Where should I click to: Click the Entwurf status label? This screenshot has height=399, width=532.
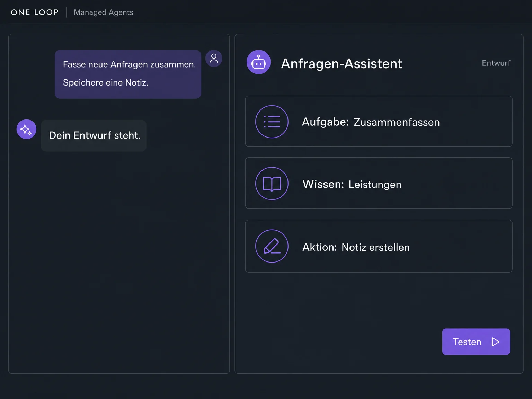tap(496, 63)
